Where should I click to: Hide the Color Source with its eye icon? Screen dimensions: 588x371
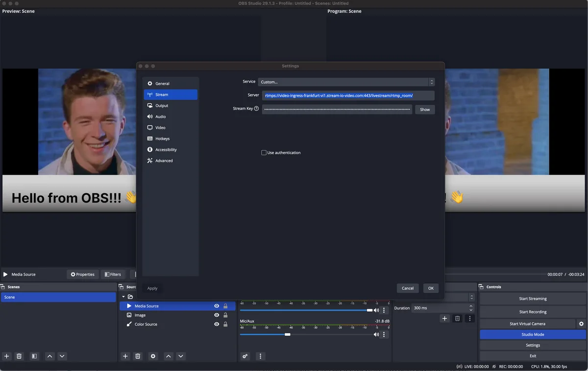[217, 324]
